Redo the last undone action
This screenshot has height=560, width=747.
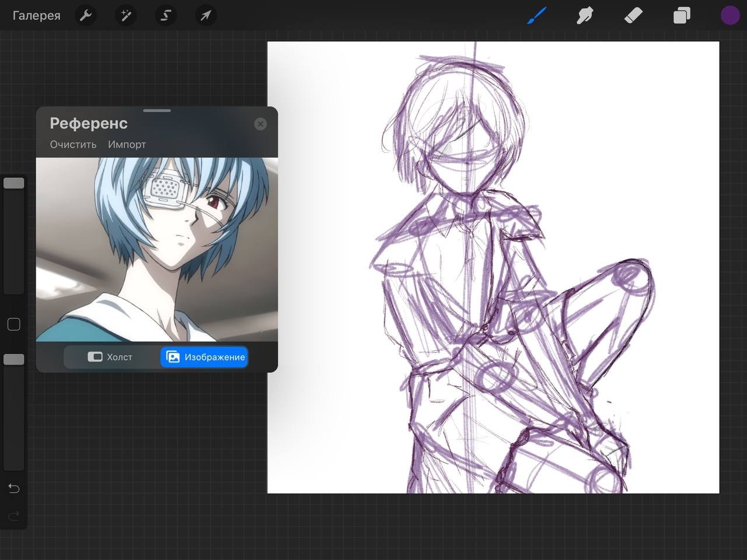click(x=14, y=516)
